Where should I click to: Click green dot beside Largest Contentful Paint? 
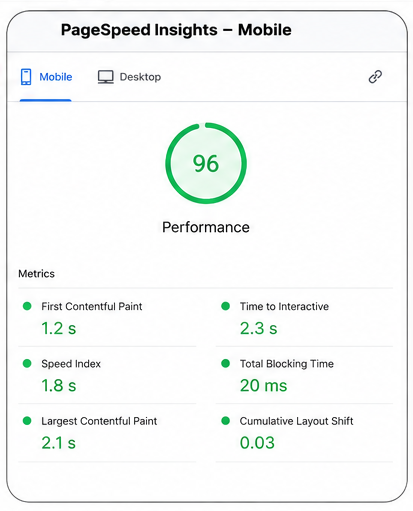(27, 421)
